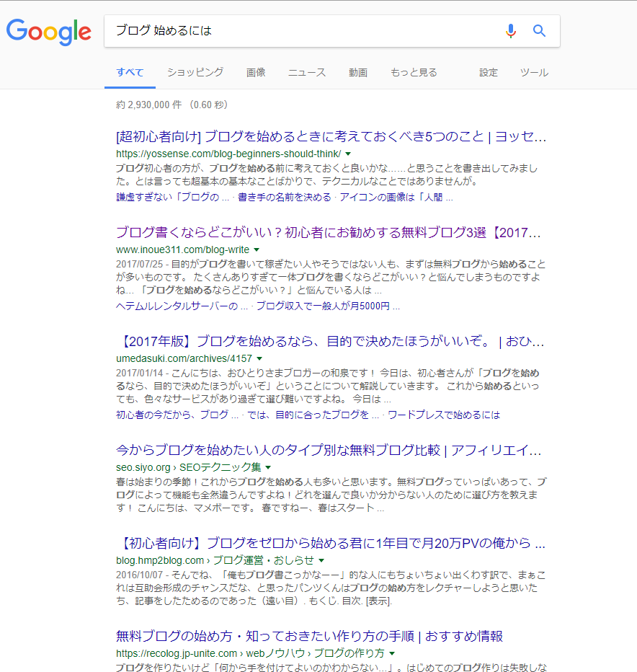The height and width of the screenshot is (672, 637).
Task: Click the seo.siyo.org › SEOテクニック集 breadcrumb
Action: (x=189, y=467)
